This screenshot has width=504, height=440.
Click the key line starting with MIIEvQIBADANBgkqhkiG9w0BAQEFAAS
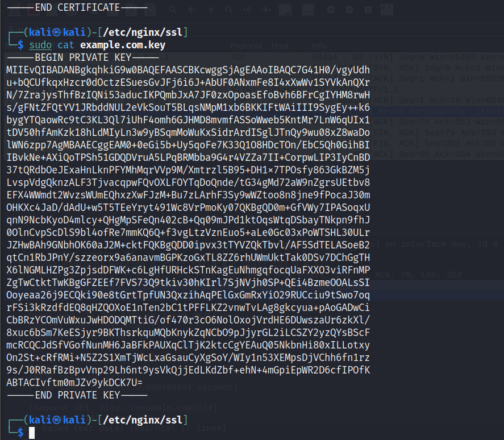[188, 70]
